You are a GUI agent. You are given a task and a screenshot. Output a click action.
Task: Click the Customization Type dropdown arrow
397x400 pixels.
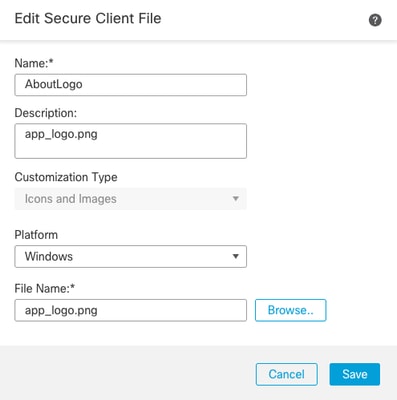(236, 199)
